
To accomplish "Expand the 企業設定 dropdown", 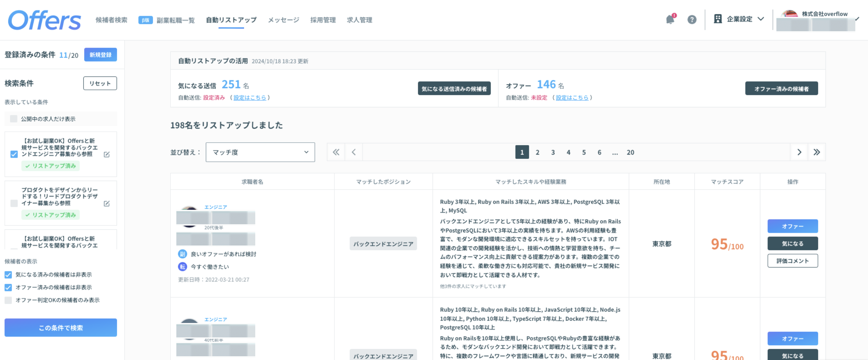I will pos(739,19).
